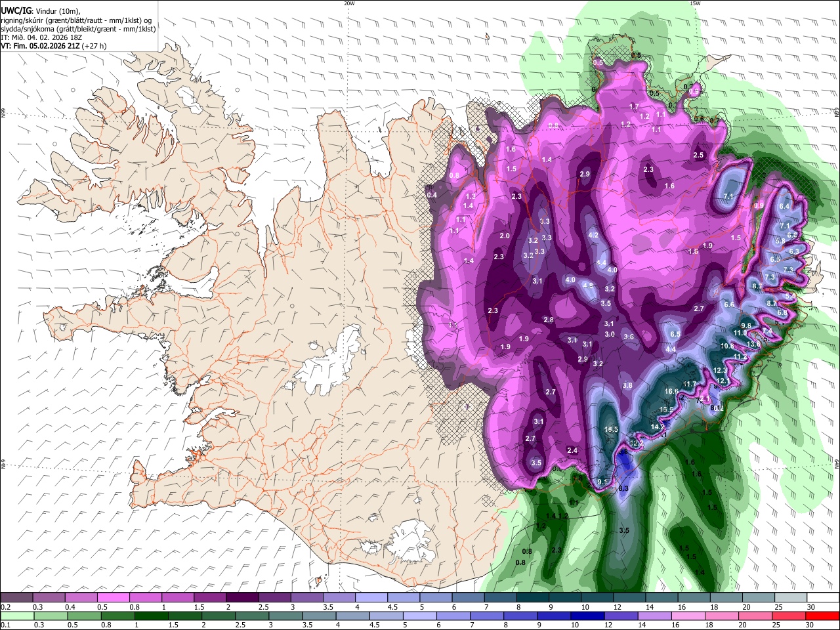Select the 11.7 value on the map
The height and width of the screenshot is (630, 840).
[x=689, y=385]
